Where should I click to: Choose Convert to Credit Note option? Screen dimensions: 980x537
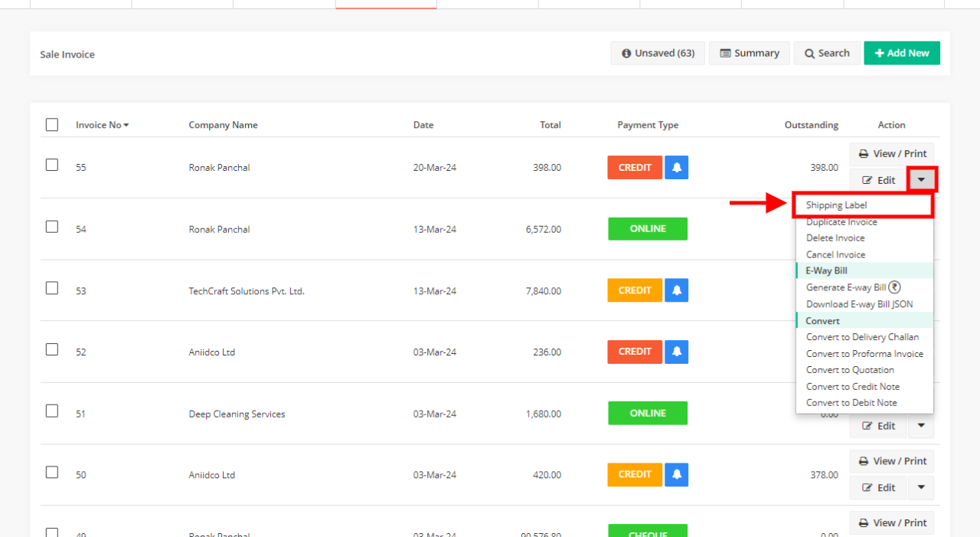coord(852,387)
